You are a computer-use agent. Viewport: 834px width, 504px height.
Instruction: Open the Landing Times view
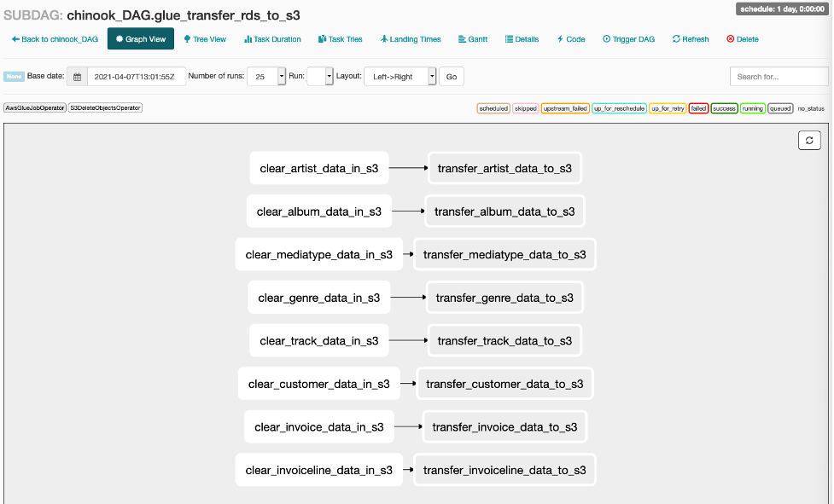[x=411, y=39]
